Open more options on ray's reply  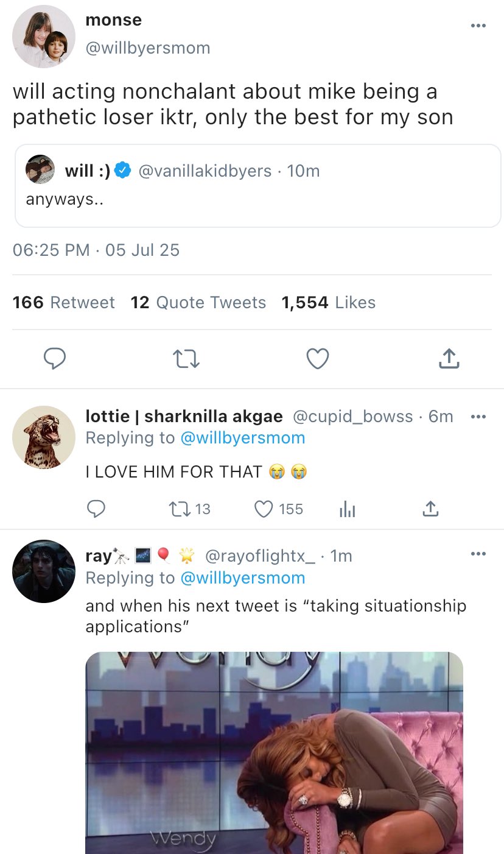(x=478, y=554)
